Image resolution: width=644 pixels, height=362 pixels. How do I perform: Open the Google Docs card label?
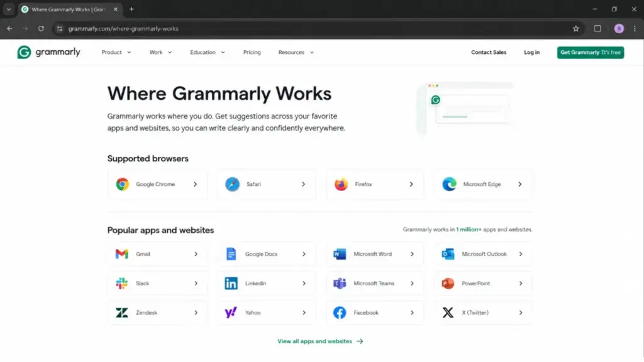pos(261,254)
